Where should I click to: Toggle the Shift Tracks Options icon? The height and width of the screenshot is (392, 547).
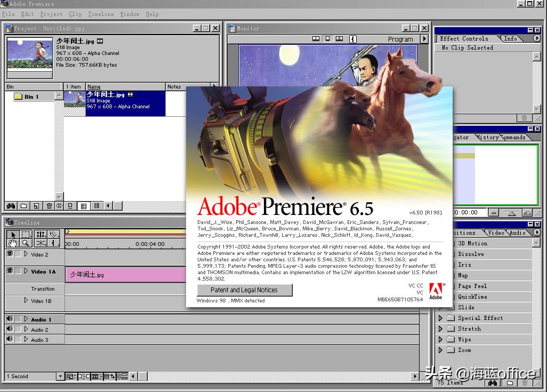109,377
